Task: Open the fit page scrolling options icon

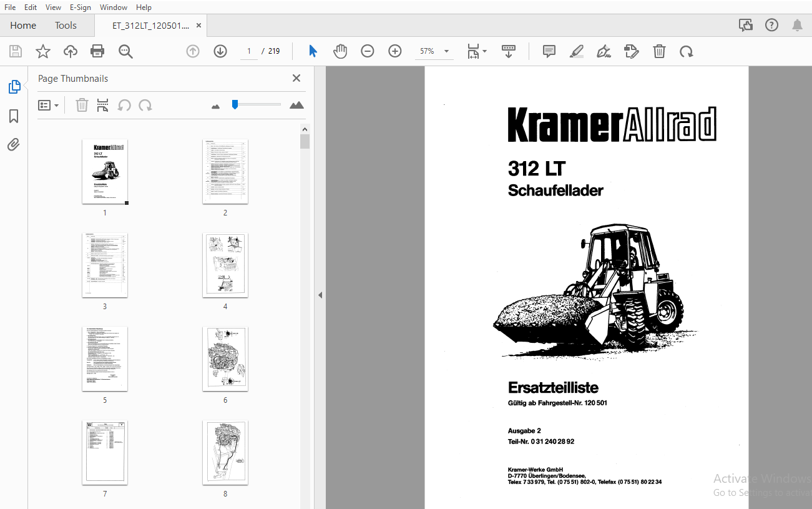Action: (x=477, y=51)
